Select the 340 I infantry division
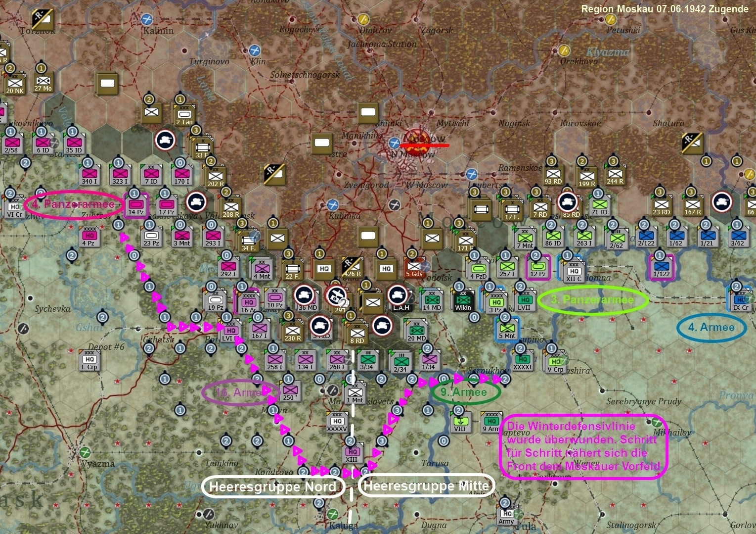Viewport: 756px width, 534px height. tap(89, 174)
